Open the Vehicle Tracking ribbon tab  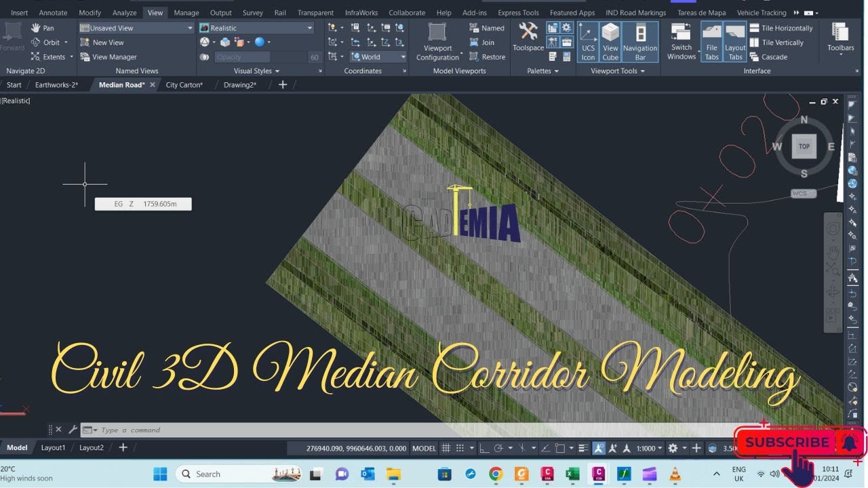tap(762, 12)
